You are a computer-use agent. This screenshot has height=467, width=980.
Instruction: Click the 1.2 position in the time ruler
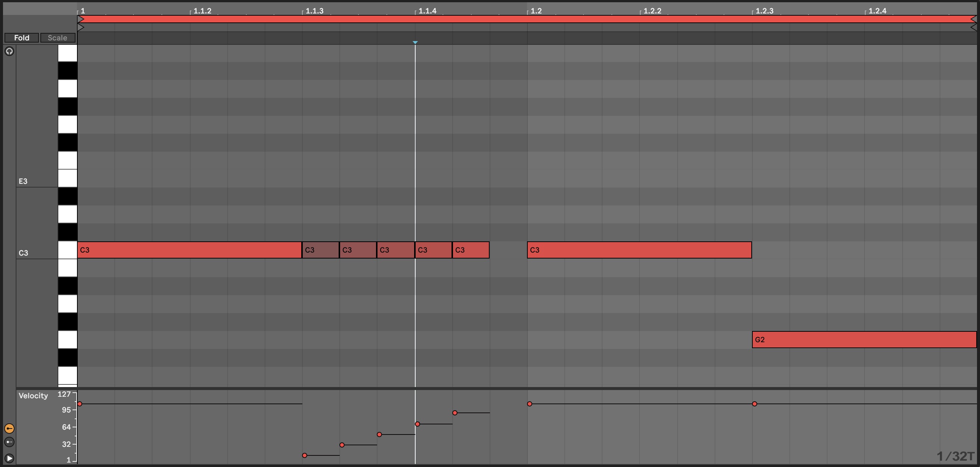coord(536,11)
